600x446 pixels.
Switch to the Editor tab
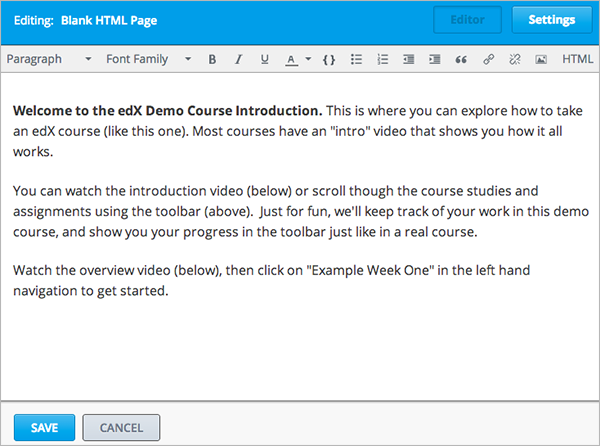(467, 20)
